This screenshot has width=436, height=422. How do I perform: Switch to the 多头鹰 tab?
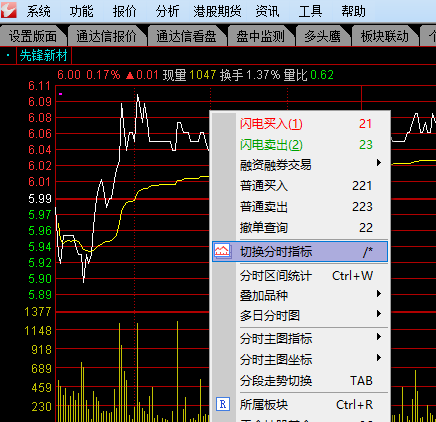coord(322,36)
